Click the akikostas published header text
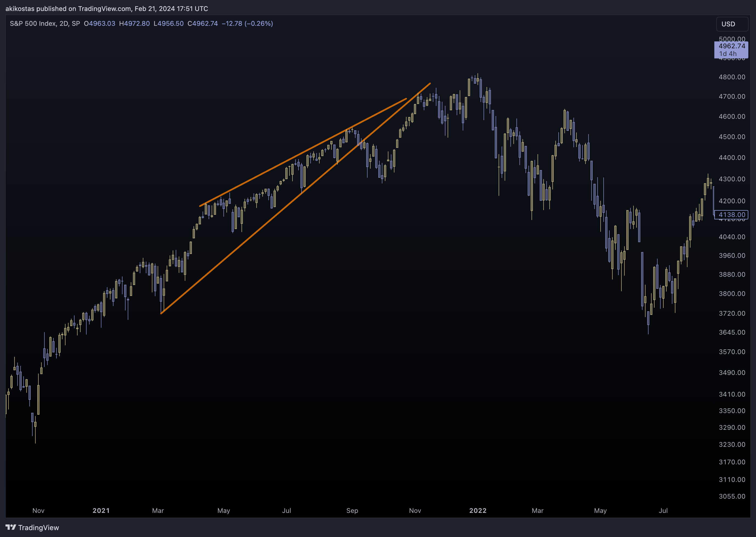Image resolution: width=756 pixels, height=537 pixels. pyautogui.click(x=107, y=9)
